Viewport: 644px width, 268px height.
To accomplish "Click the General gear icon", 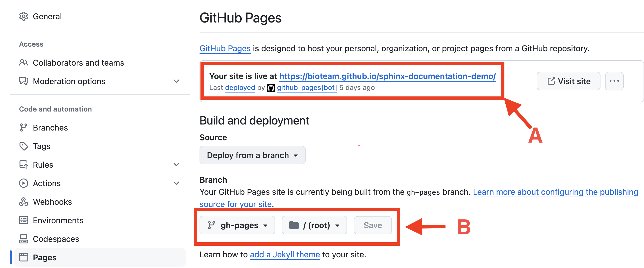I will [24, 16].
